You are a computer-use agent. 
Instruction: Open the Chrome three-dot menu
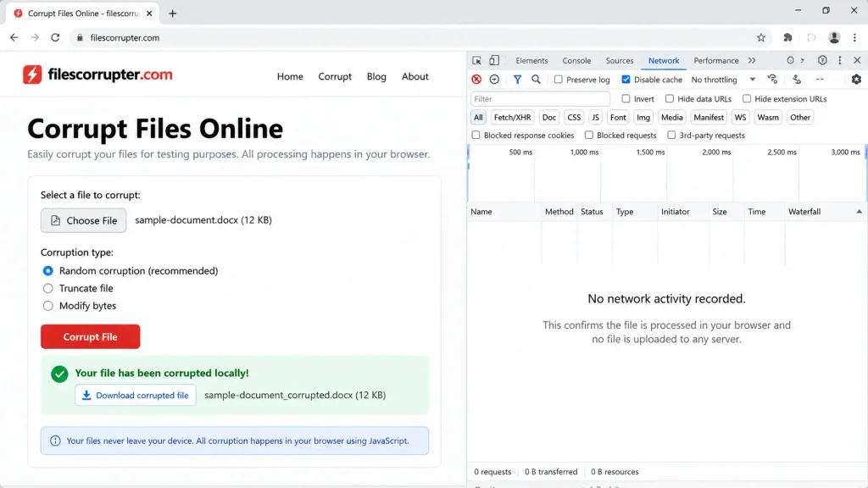point(854,37)
